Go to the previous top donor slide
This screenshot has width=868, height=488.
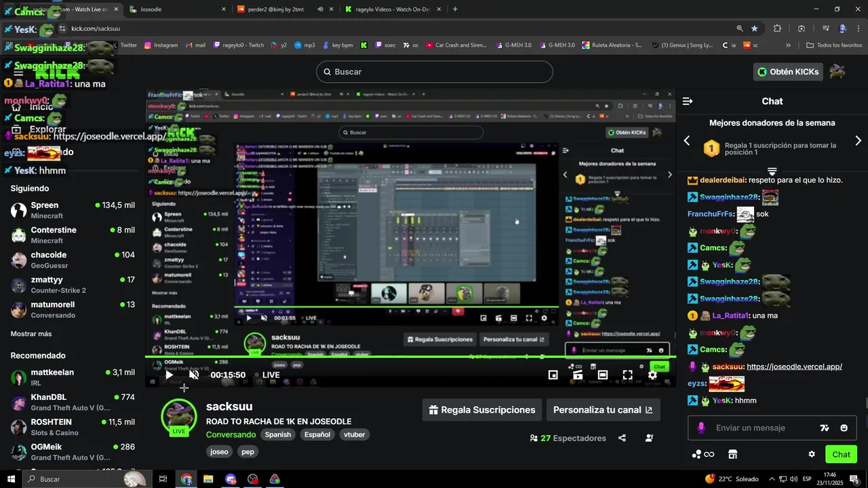[x=686, y=140]
